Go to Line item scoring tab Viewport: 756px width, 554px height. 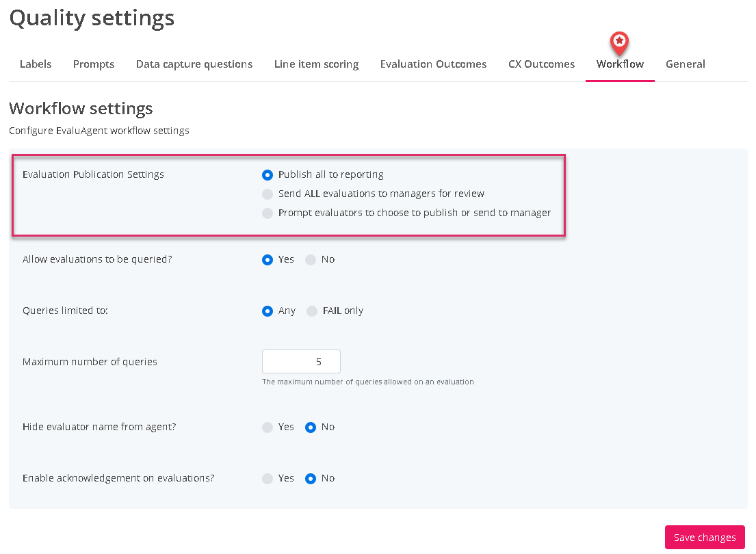(316, 64)
